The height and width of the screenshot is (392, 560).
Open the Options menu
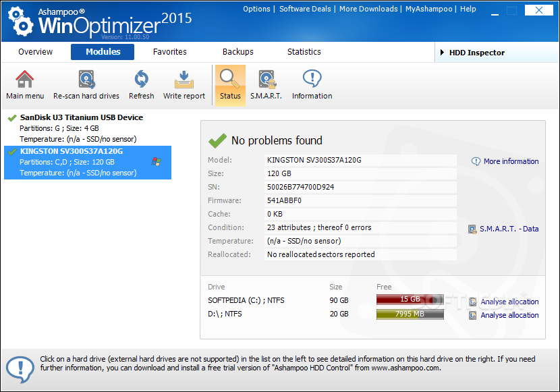tap(256, 9)
